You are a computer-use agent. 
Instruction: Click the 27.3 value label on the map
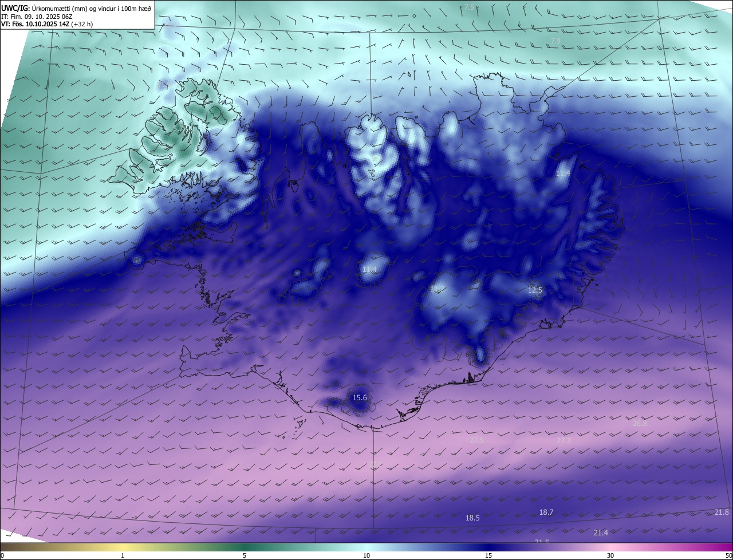[x=563, y=440]
